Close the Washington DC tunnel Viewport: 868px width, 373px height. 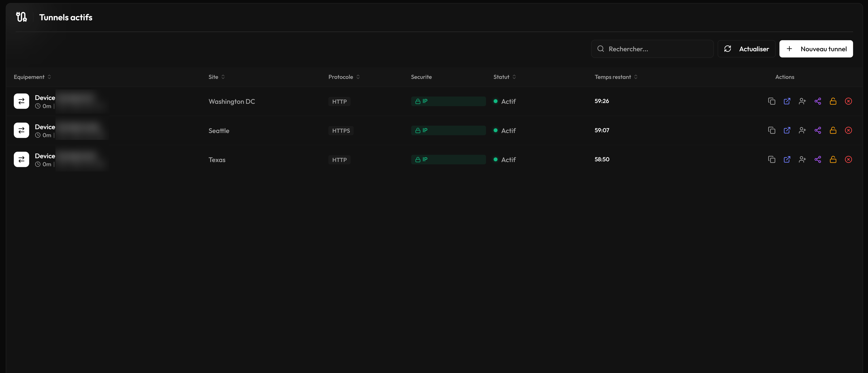[849, 101]
